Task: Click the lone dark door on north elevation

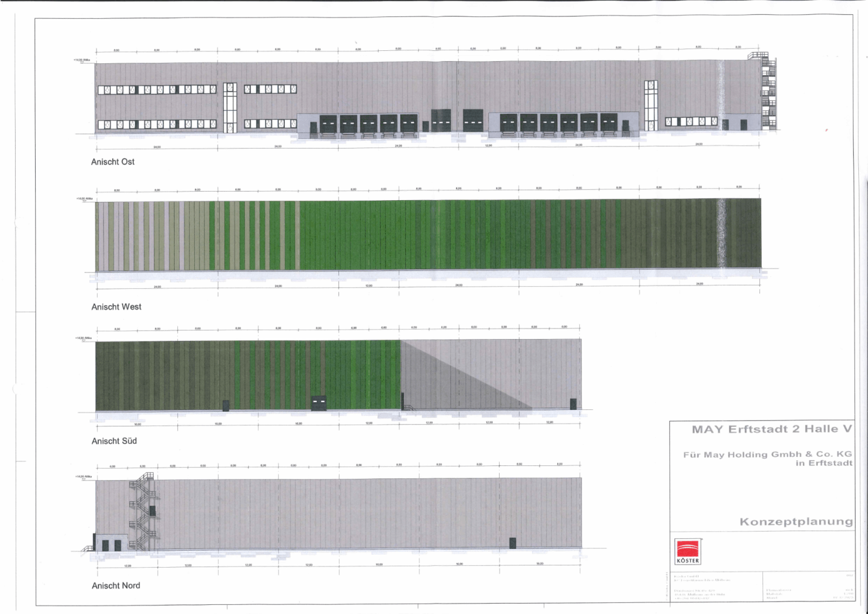Action: click(x=513, y=543)
